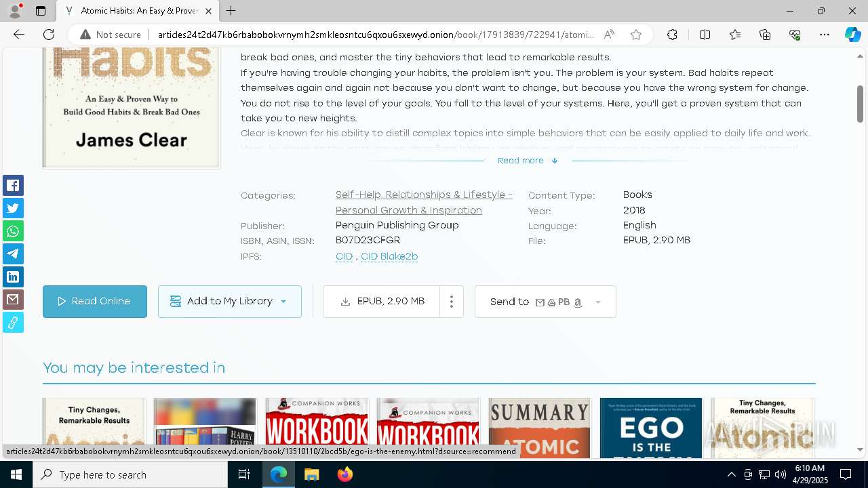The height and width of the screenshot is (488, 868).
Task: Open the Summary Atomic recommended book
Action: coord(540,427)
